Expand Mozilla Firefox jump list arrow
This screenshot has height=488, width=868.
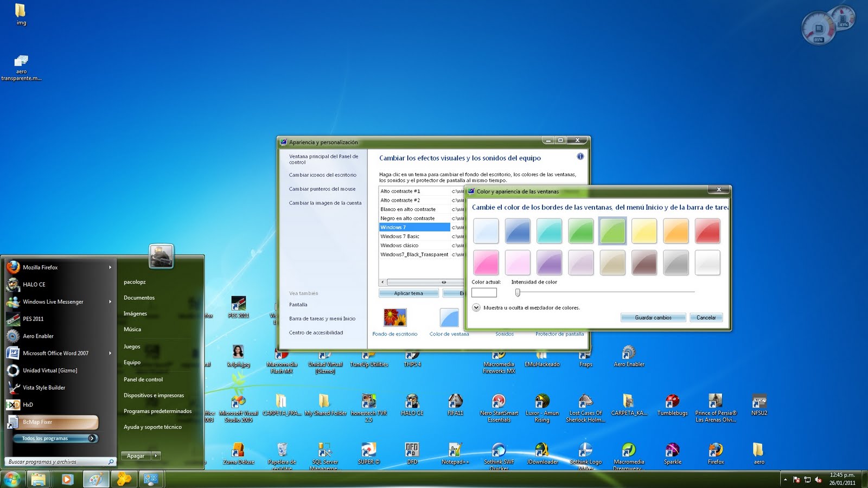(110, 267)
